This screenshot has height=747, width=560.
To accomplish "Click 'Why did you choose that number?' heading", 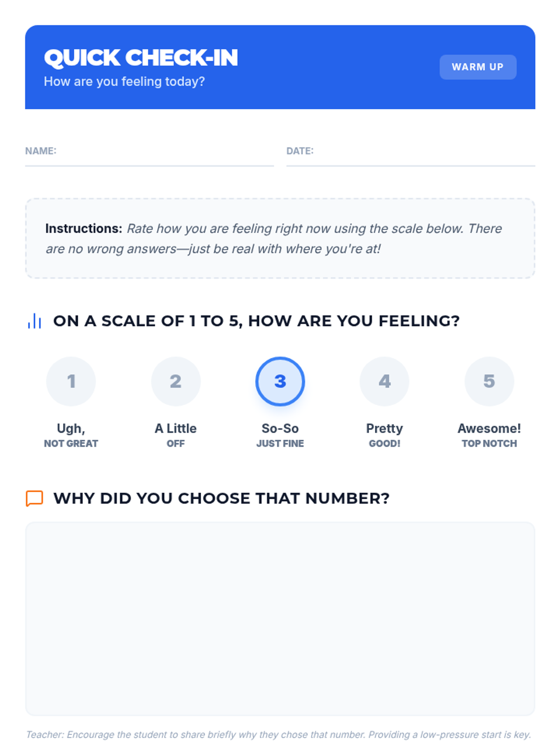I will pos(221,498).
